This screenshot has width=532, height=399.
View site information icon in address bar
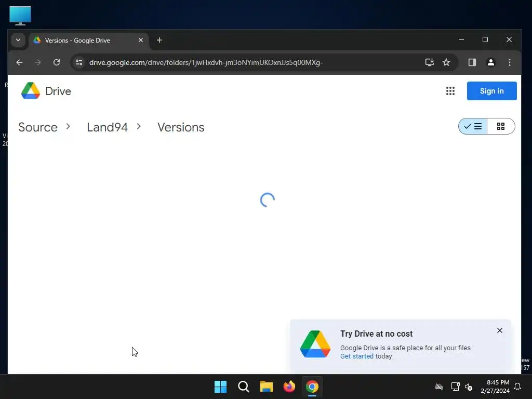pos(79,62)
